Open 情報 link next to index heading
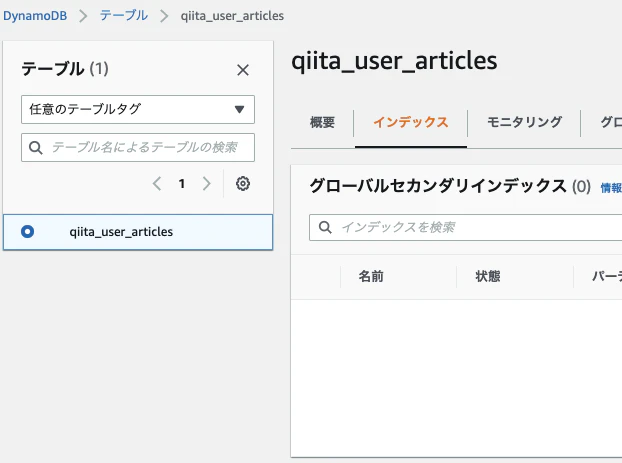 [x=611, y=188]
